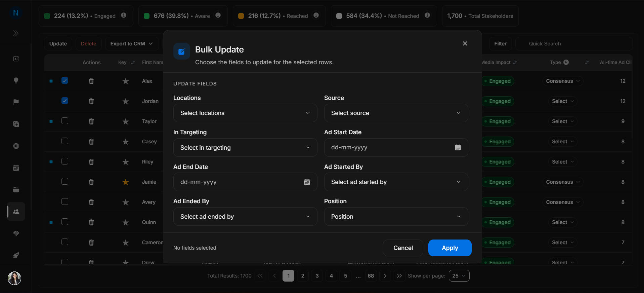
Task: Check the Riley row checkbox
Action: tap(65, 161)
